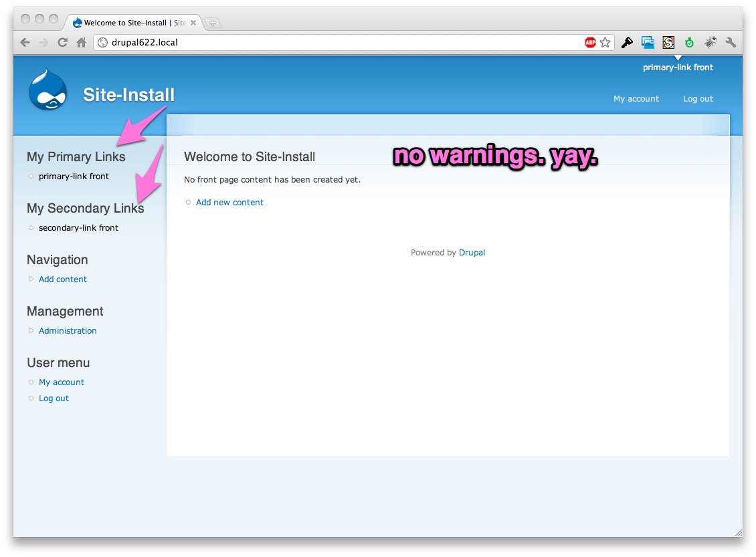Open the wrench settings menu

[x=731, y=42]
